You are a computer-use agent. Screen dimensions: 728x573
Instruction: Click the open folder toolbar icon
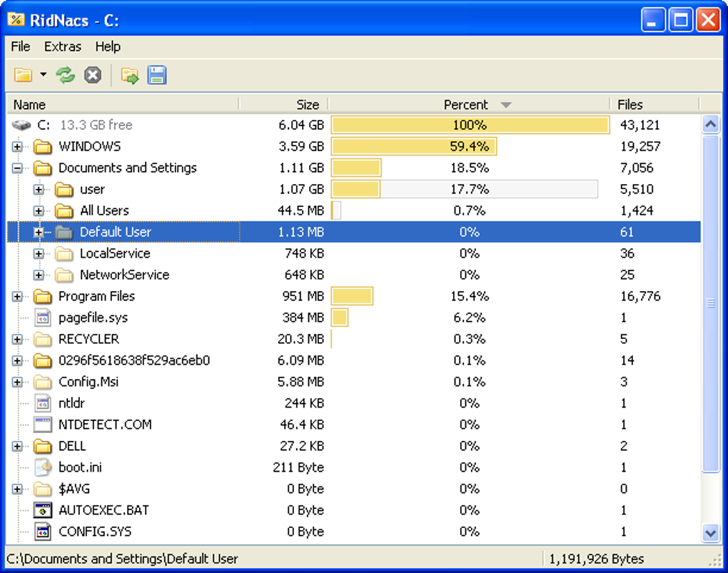24,75
